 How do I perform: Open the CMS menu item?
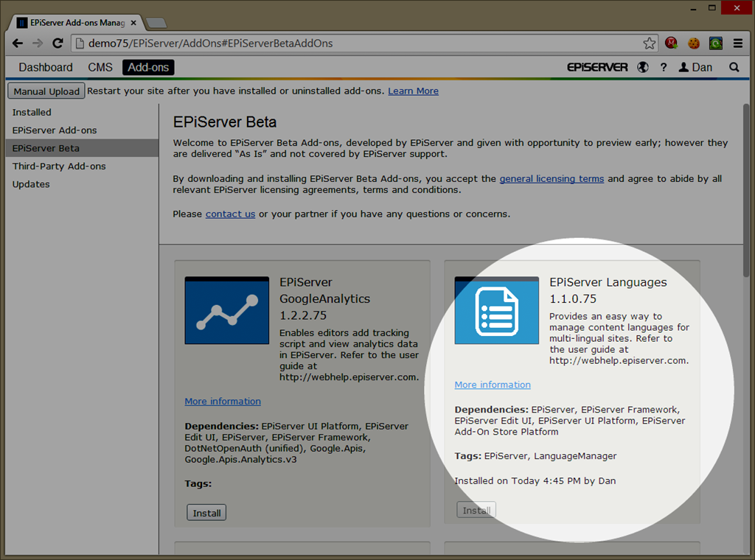(x=100, y=67)
